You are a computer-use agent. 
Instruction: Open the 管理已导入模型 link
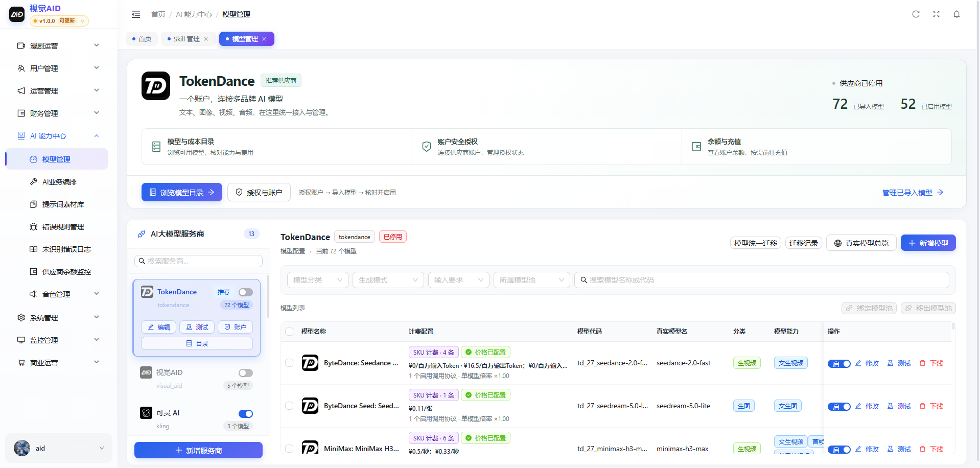coord(913,193)
